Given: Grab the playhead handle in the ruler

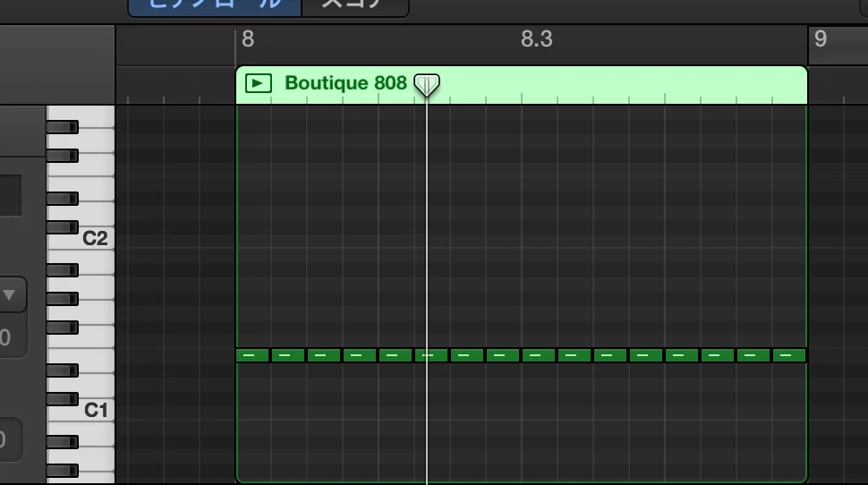Looking at the screenshot, I should pyautogui.click(x=427, y=85).
